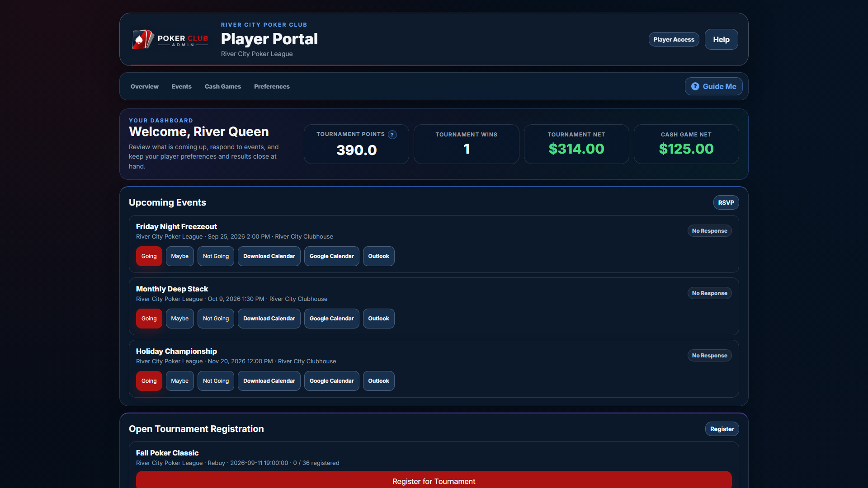Click the Player Access button
Viewport: 868px width, 488px height.
coord(674,39)
